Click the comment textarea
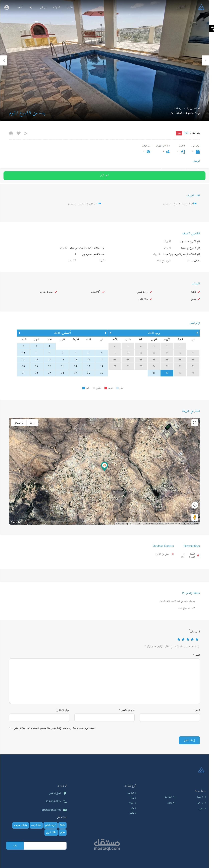Screen dimensions: 214x868 point(104,681)
